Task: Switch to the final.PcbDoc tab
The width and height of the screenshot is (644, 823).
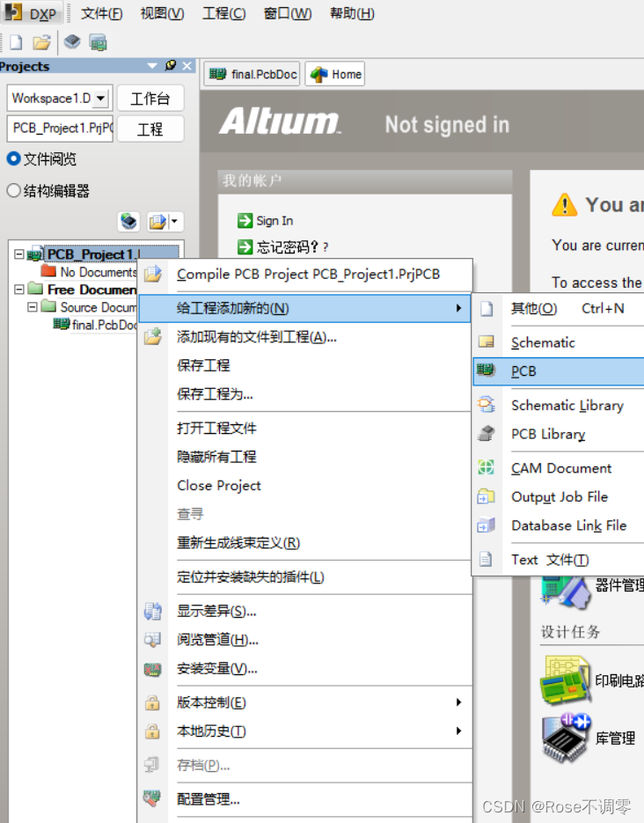Action: point(252,75)
